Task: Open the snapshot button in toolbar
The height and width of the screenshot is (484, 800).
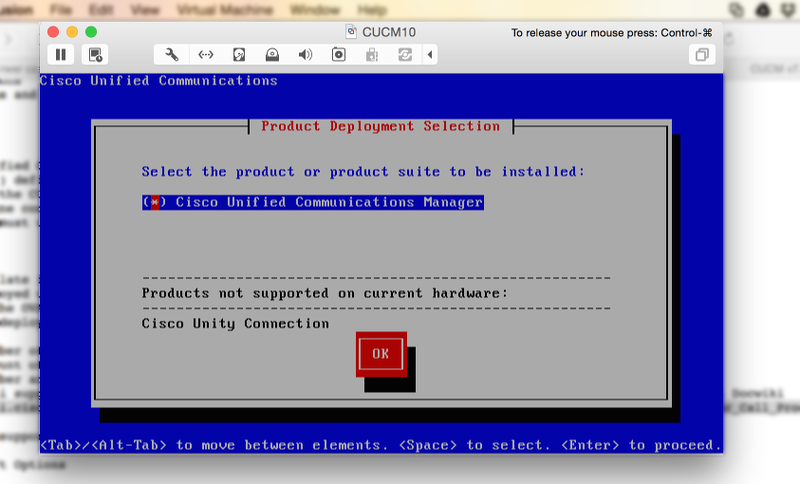Action: pyautogui.click(x=95, y=55)
